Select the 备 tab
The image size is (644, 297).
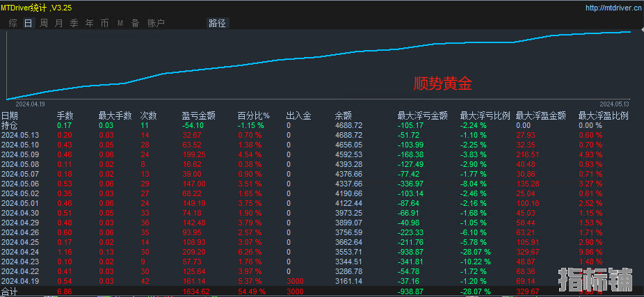coord(135,23)
